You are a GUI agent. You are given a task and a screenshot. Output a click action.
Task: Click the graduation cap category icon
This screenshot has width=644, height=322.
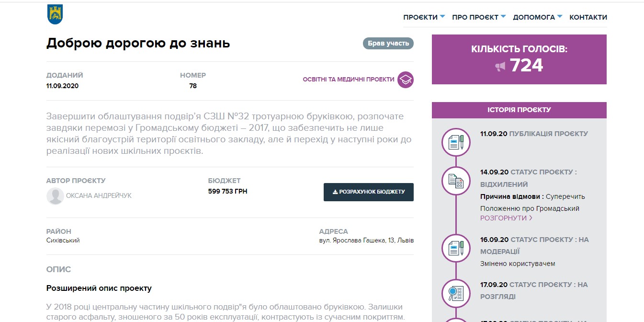click(406, 80)
